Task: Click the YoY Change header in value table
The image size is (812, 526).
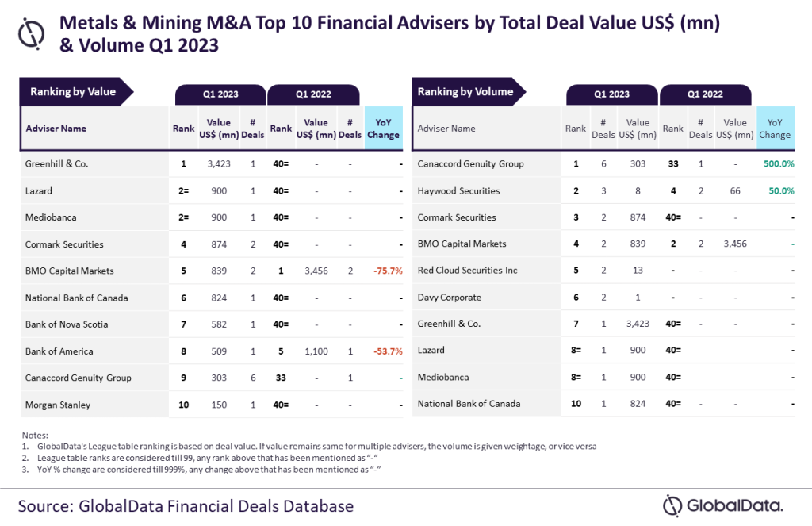Action: click(383, 129)
